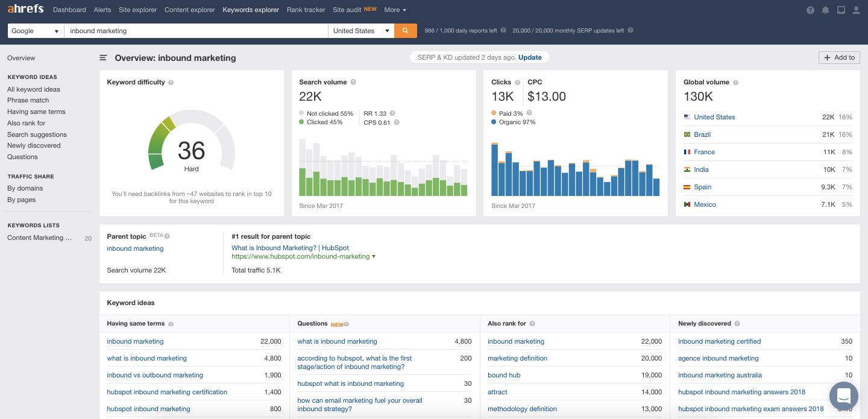Viewport: 868px width, 419px height.
Task: Click the info icon next to Parent topic BETA
Action: 167,236
